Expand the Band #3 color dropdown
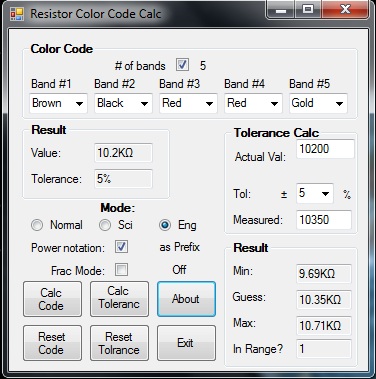This screenshot has width=376, height=379. point(188,103)
